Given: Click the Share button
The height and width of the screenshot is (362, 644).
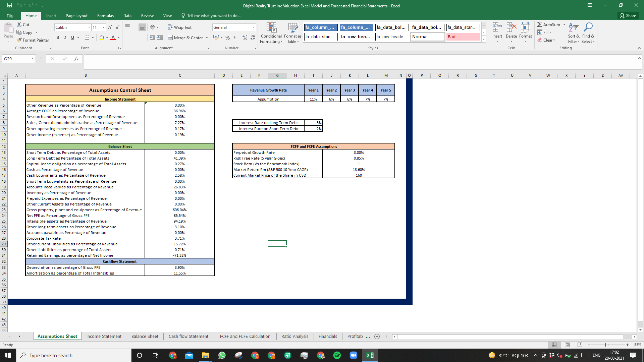Looking at the screenshot, I should pyautogui.click(x=628, y=15).
